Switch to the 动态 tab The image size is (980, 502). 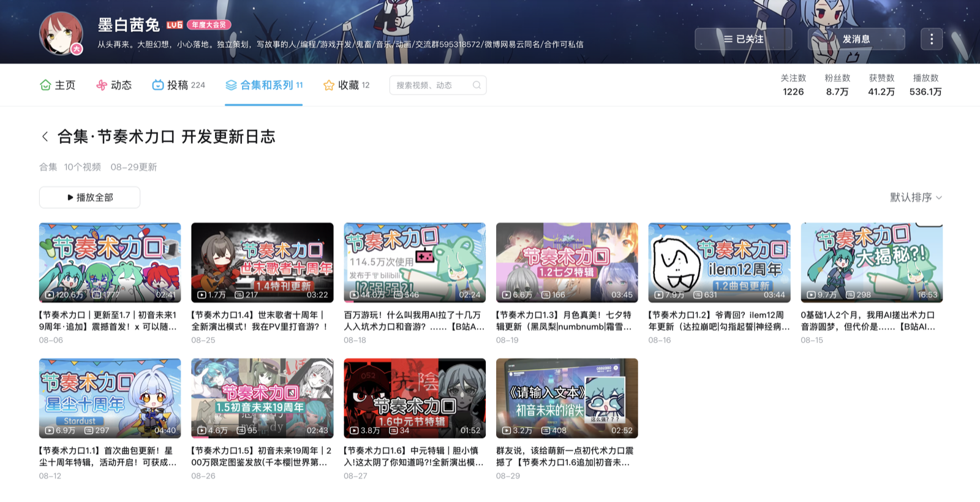[114, 85]
